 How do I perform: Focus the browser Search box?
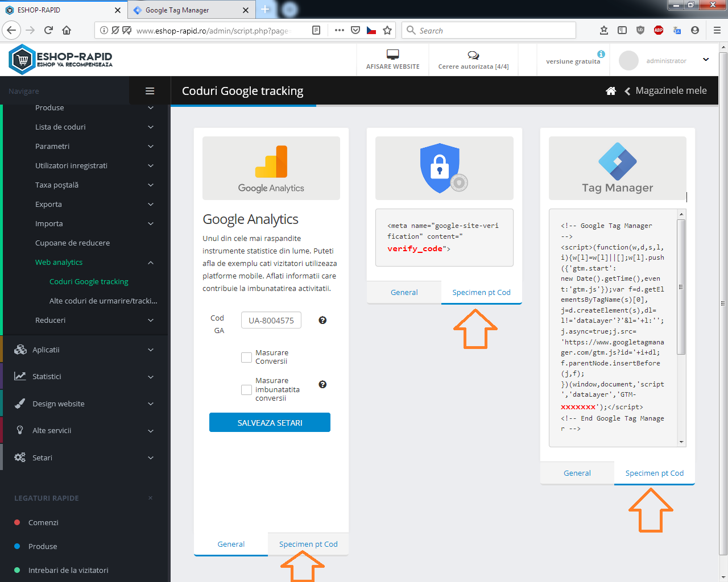489,30
